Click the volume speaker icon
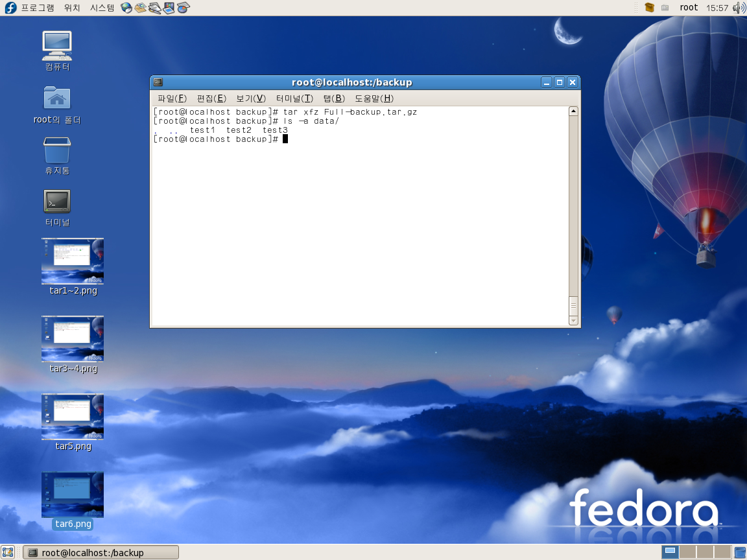Image resolution: width=747 pixels, height=560 pixels. 739,8
